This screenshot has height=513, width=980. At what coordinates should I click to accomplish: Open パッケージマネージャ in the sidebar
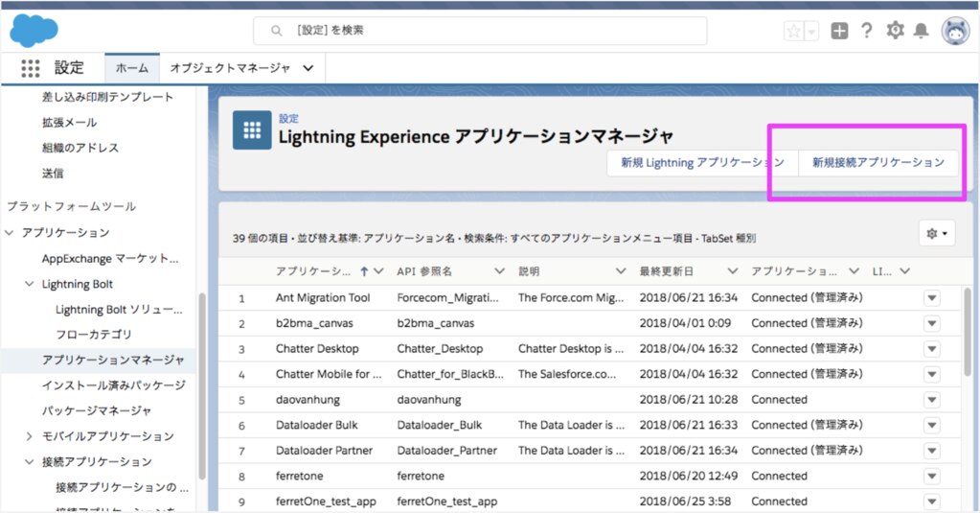tap(96, 411)
